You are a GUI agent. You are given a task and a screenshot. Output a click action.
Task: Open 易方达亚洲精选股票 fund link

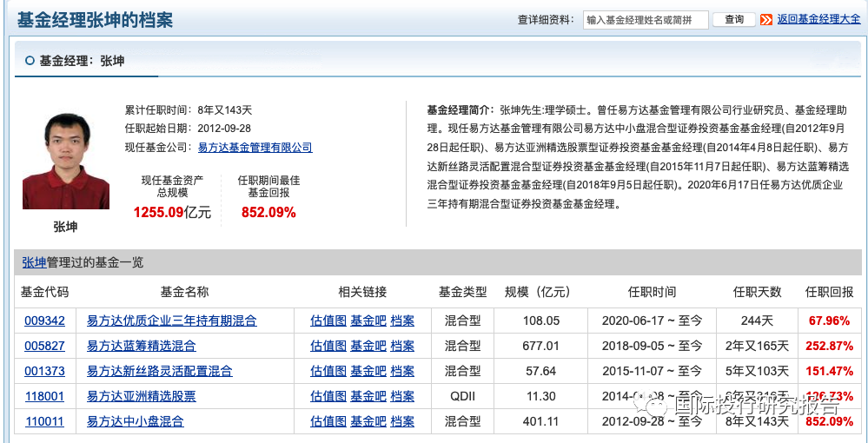(x=141, y=396)
